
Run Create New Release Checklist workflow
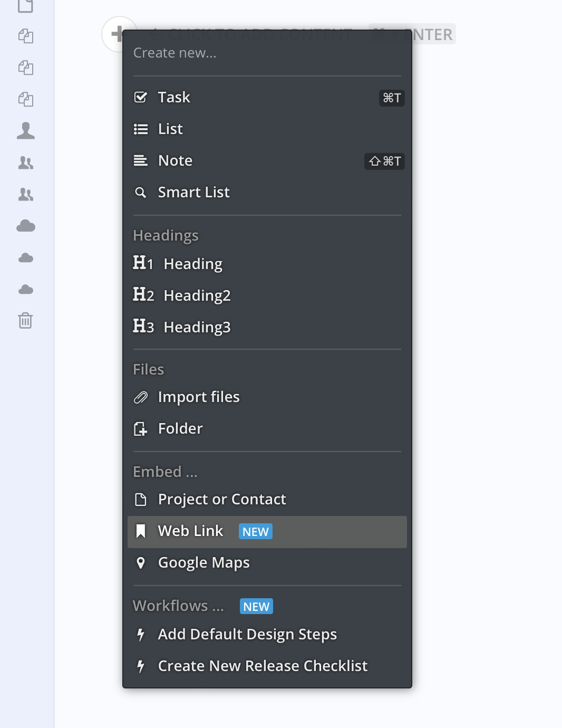tap(267, 666)
